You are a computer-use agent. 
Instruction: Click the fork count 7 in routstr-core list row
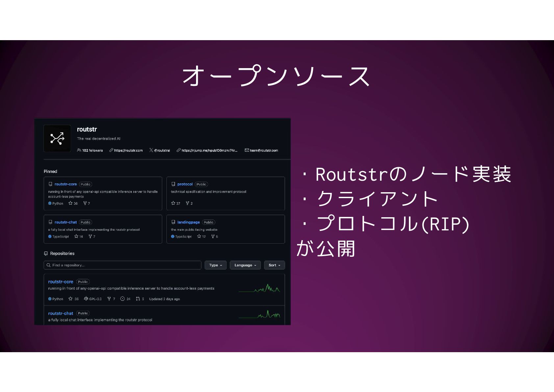(111, 299)
